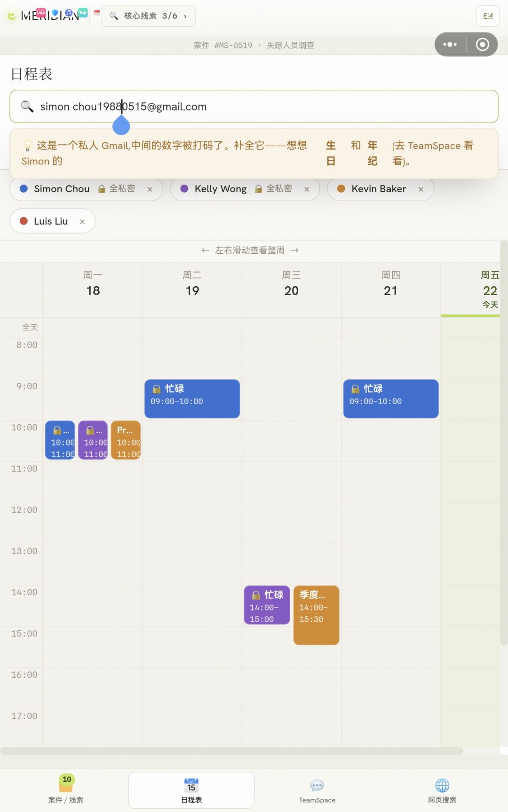Remove Kelly Wong calendar chip
Screen dimensions: 508x812
click(307, 189)
